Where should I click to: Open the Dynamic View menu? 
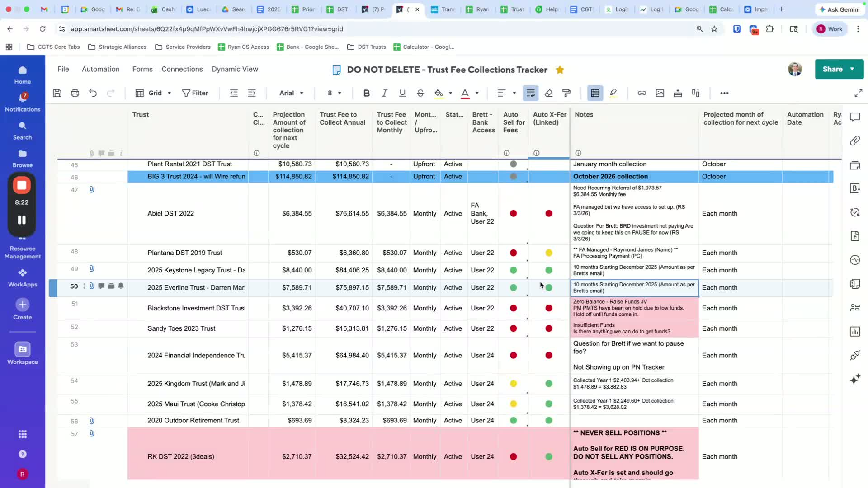(x=235, y=69)
